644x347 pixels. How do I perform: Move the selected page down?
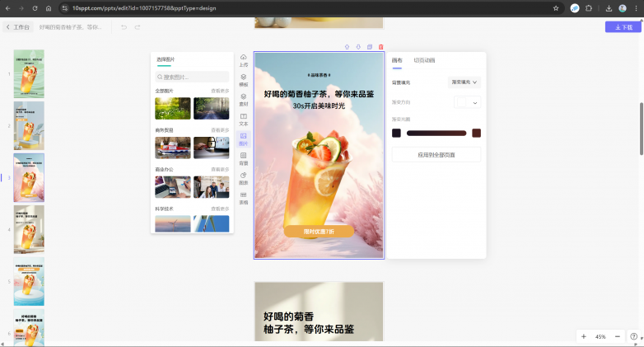click(358, 47)
